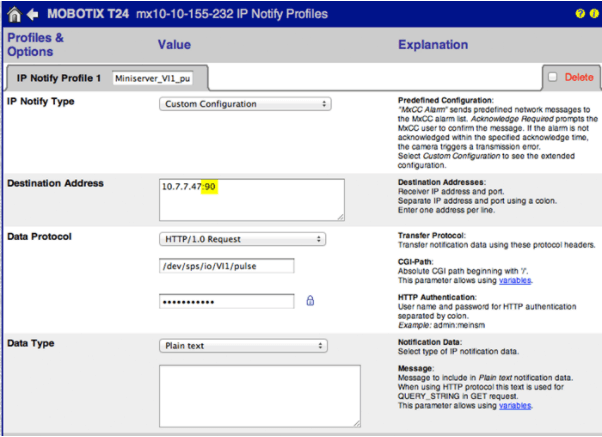This screenshot has width=602, height=437.
Task: Click the profile name field Miniserver_VI1_pu
Action: click(x=152, y=78)
